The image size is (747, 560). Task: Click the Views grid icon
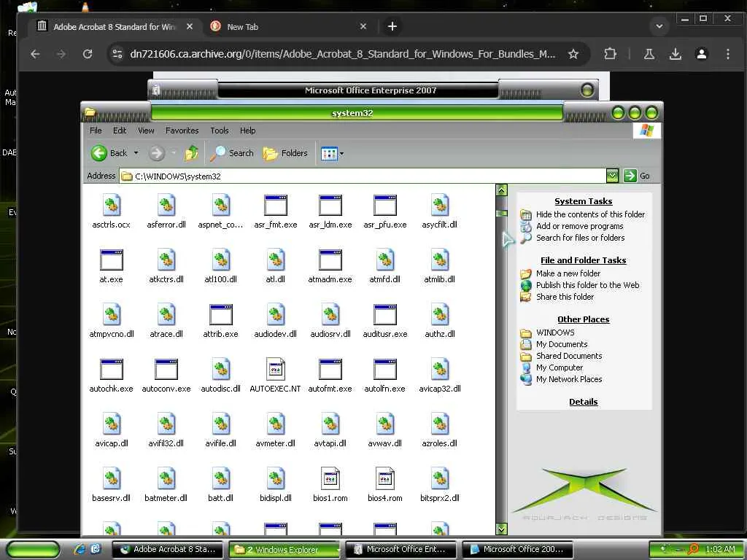click(x=329, y=153)
